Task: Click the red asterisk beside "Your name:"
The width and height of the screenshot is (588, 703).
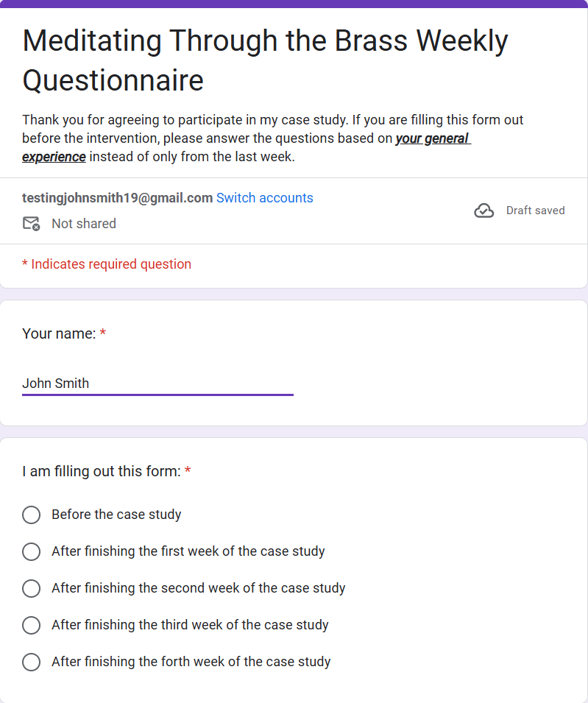Action: click(x=103, y=333)
